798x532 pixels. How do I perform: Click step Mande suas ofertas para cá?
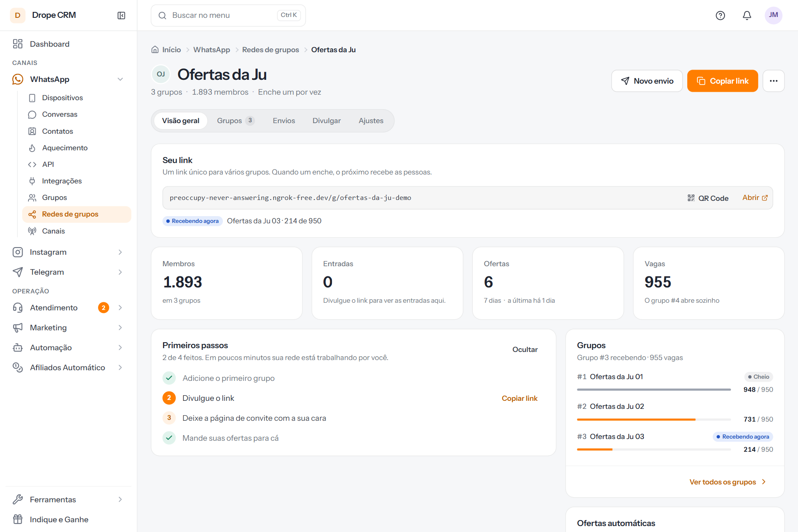point(230,438)
